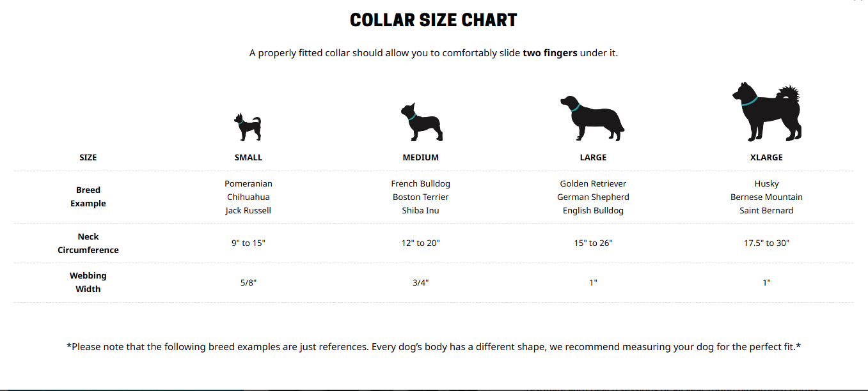Click the bold "two fingers" text
868x391 pixels.
[x=550, y=53]
